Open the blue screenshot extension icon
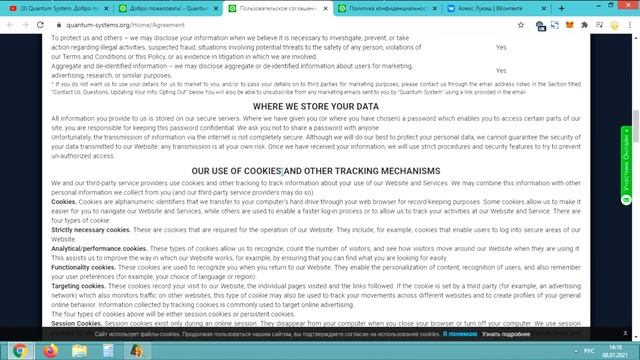The width and height of the screenshot is (640, 360). coord(555,25)
